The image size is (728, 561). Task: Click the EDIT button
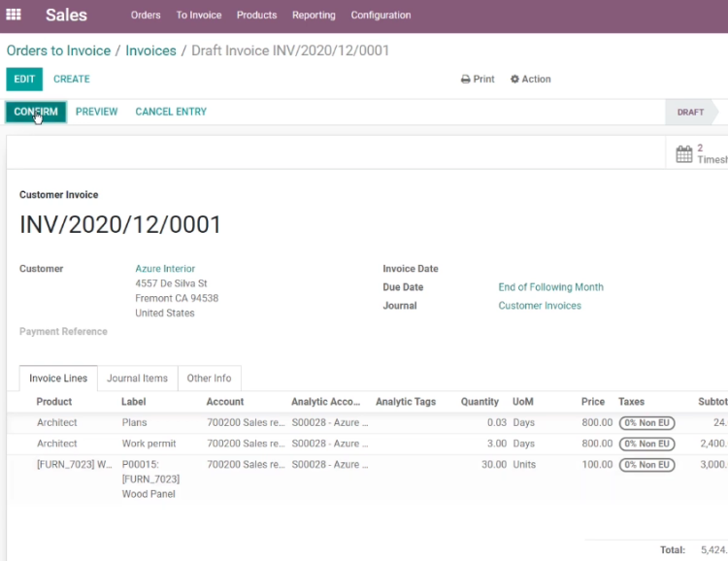click(24, 79)
